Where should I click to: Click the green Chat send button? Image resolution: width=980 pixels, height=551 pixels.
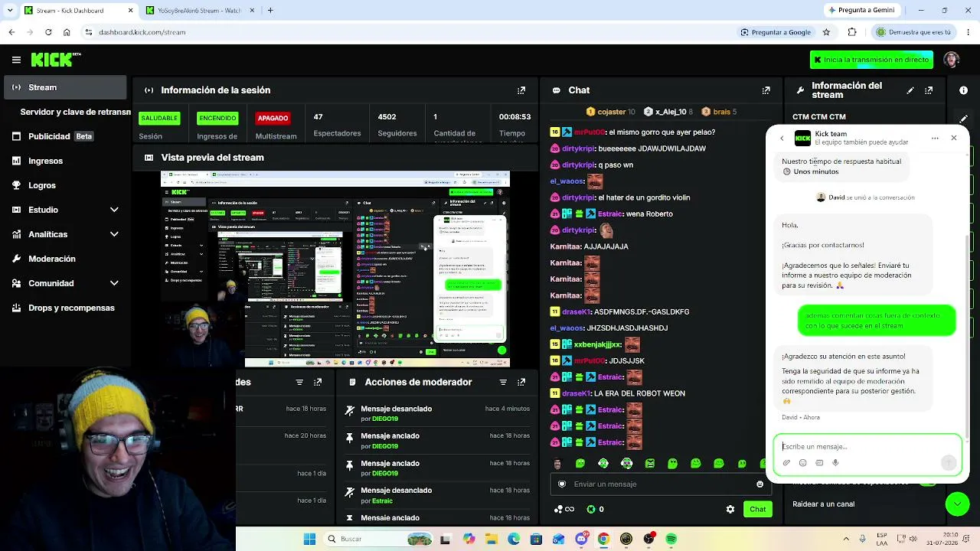[758, 510]
